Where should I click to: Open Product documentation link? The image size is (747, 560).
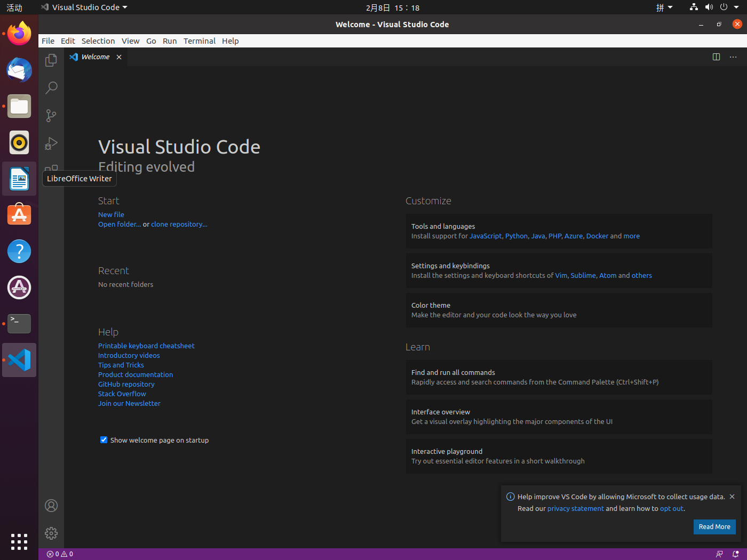tap(136, 374)
